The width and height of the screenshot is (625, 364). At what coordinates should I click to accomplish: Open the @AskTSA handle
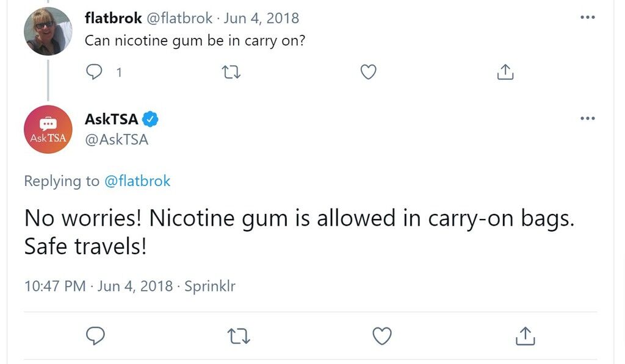(x=117, y=140)
